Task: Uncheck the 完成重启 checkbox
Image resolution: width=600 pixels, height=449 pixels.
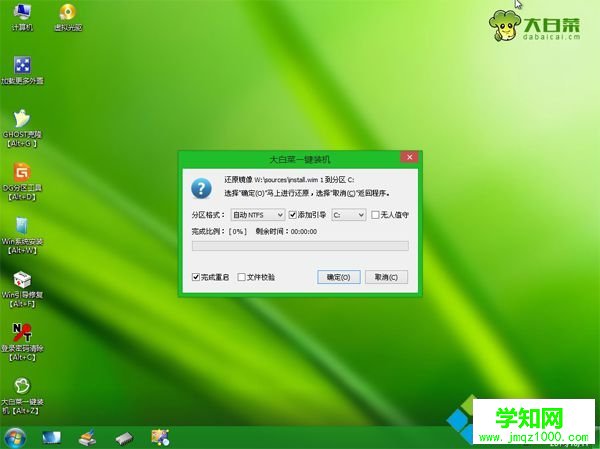Action: (196, 277)
